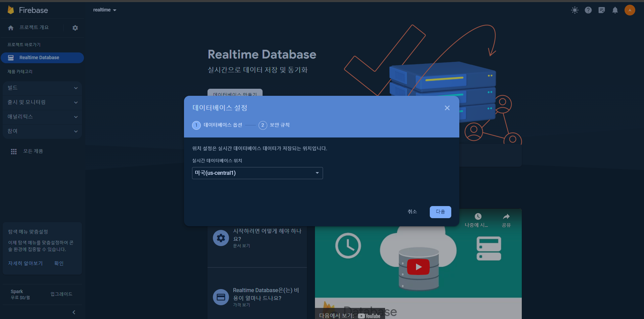Click the gear icon beside getting-started question
The height and width of the screenshot is (319, 644).
[221, 238]
